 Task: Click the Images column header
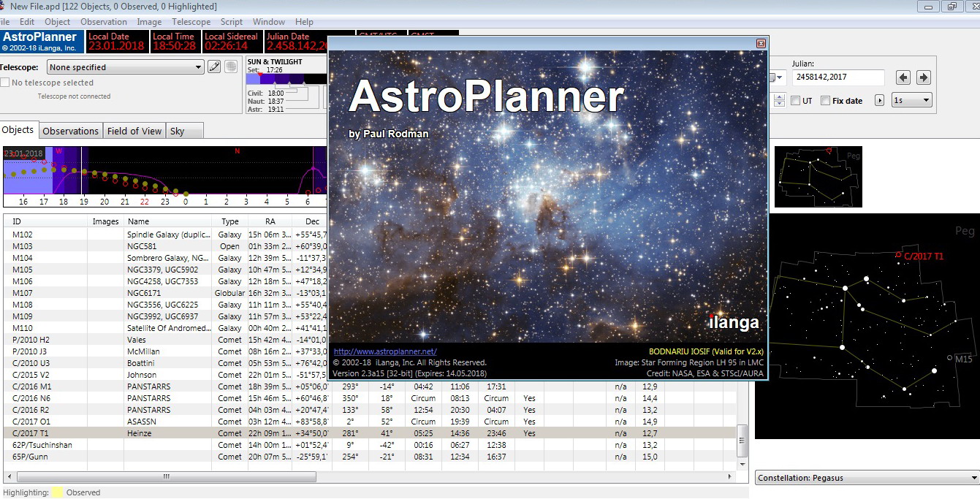coord(106,221)
